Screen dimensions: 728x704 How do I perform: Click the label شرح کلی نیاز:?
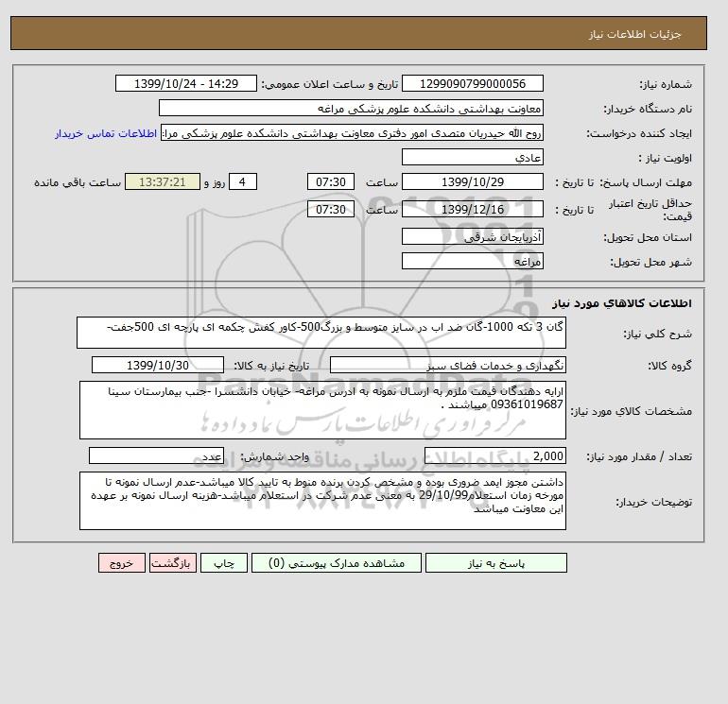657,334
